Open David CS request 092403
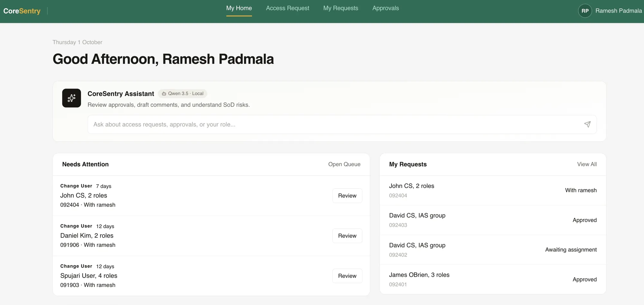 (493, 220)
